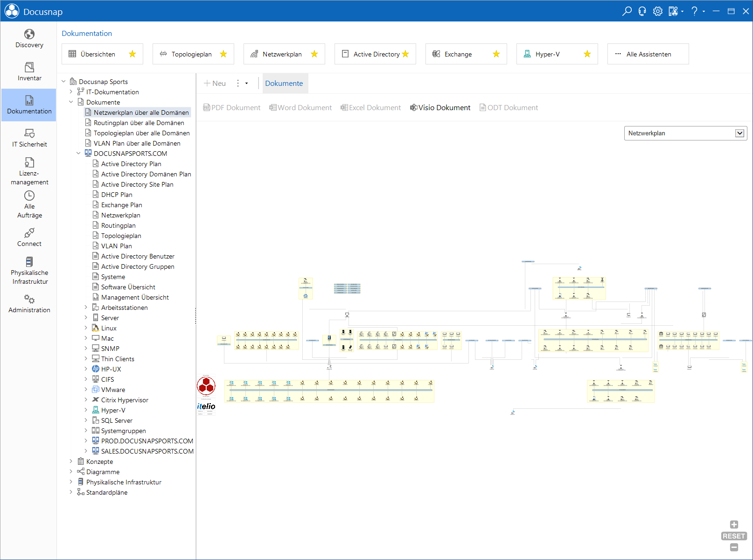Open the Netzwerkplan dropdown selector
The height and width of the screenshot is (560, 753).
point(685,133)
